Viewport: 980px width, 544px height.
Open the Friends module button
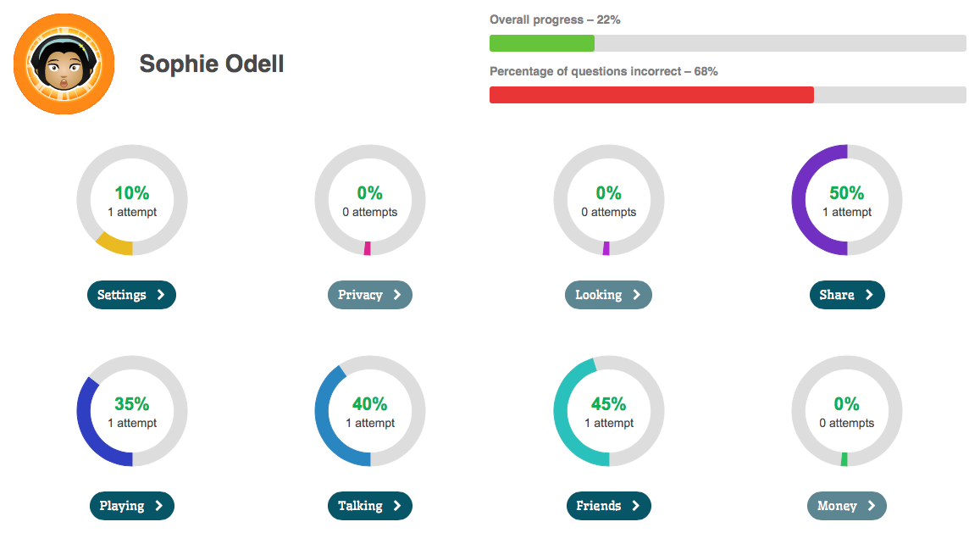click(x=608, y=505)
